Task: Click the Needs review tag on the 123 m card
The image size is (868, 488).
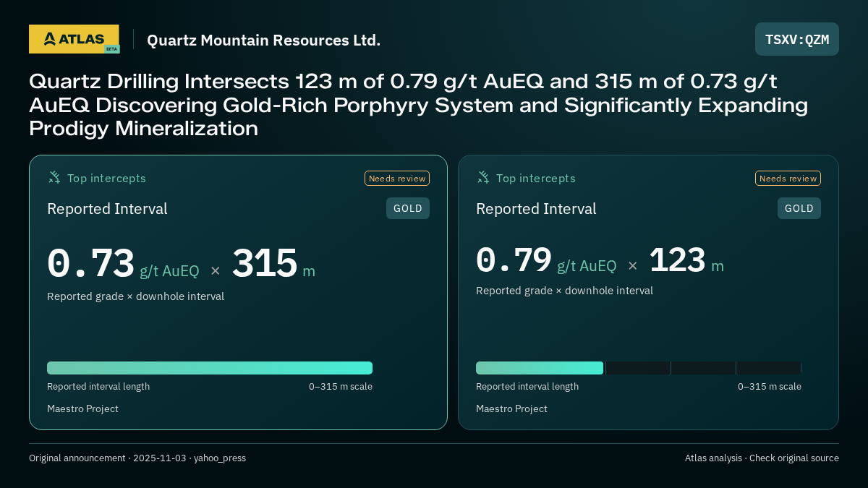Action: [x=788, y=179]
